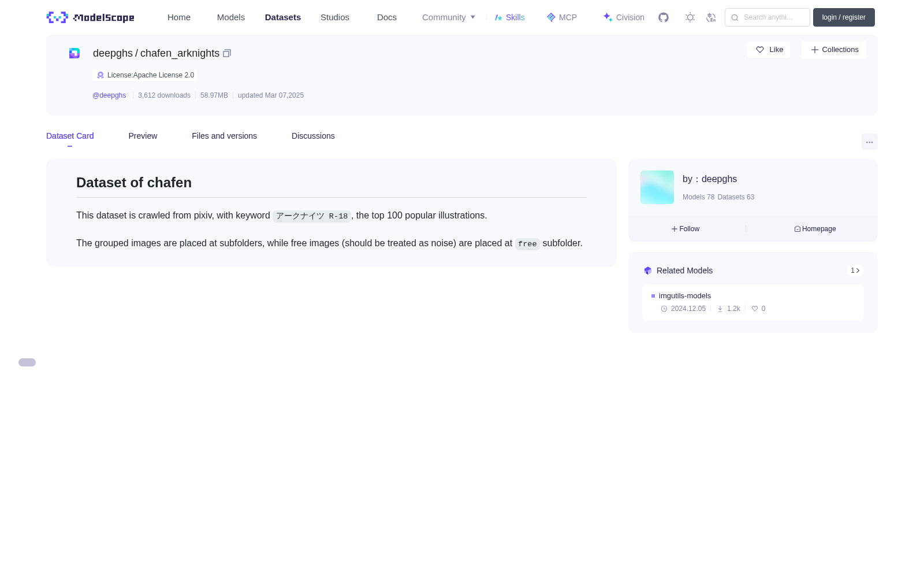Open the Datasets menu item
The height and width of the screenshot is (578, 924).
tap(283, 17)
